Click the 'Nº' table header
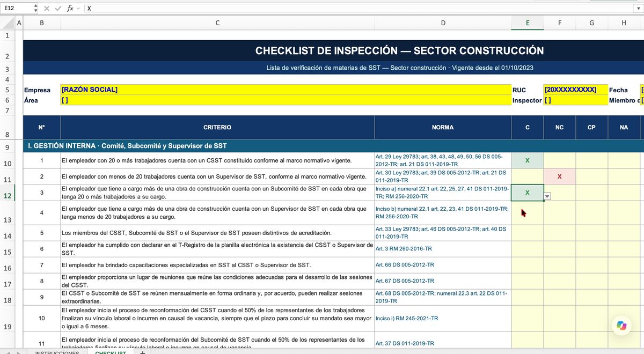This screenshot has width=644, height=354. tap(42, 127)
